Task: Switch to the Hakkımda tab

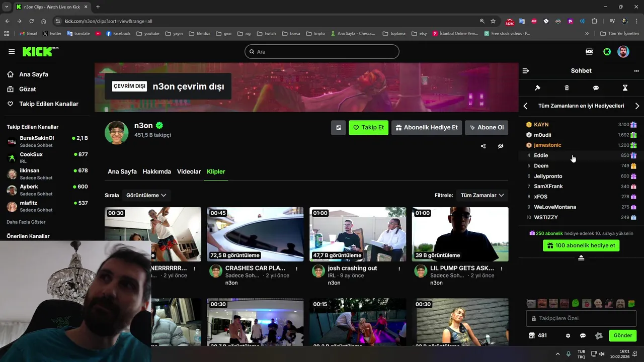Action: coord(156,171)
